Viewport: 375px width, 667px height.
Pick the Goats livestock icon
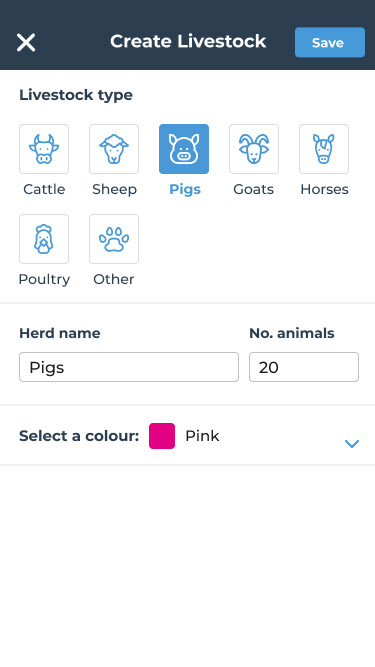tap(254, 149)
